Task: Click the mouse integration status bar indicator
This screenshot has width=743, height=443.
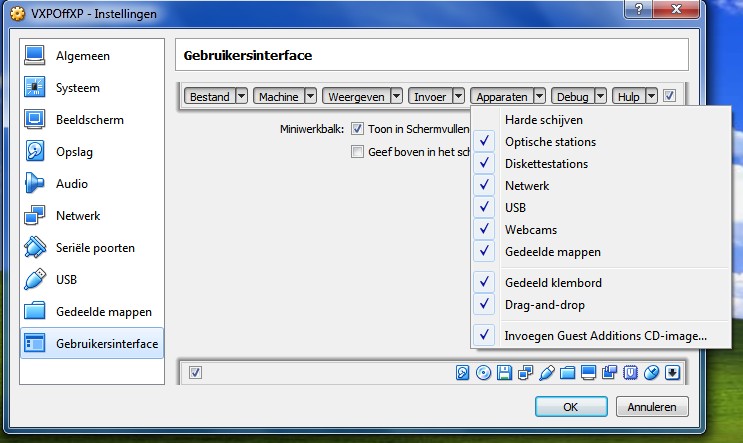Action: [652, 373]
